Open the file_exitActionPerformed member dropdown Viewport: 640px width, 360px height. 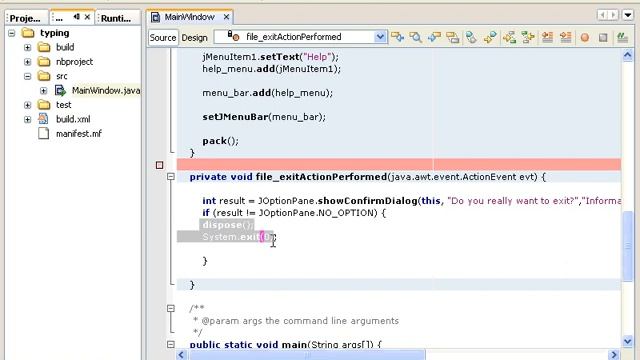pyautogui.click(x=380, y=37)
